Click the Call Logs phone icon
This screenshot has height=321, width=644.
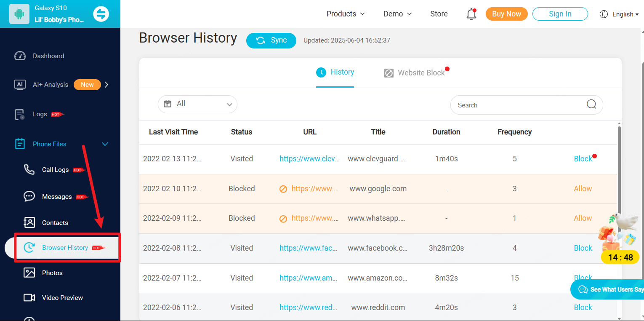29,170
